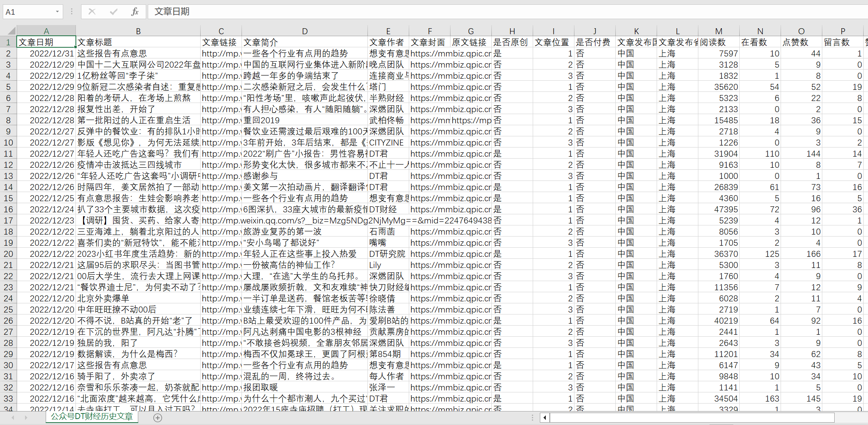868x425 pixels.
Task: Click cell 1亿粉丝等回“李子柒”
Action: pyautogui.click(x=138, y=76)
